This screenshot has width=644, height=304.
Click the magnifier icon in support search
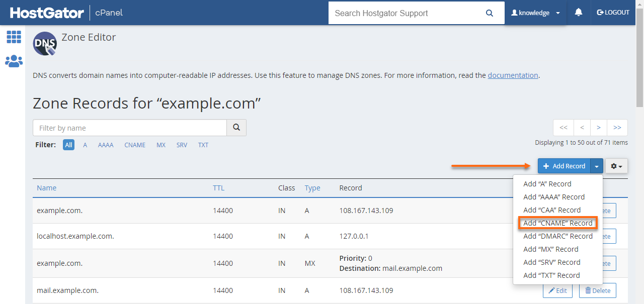pos(490,13)
